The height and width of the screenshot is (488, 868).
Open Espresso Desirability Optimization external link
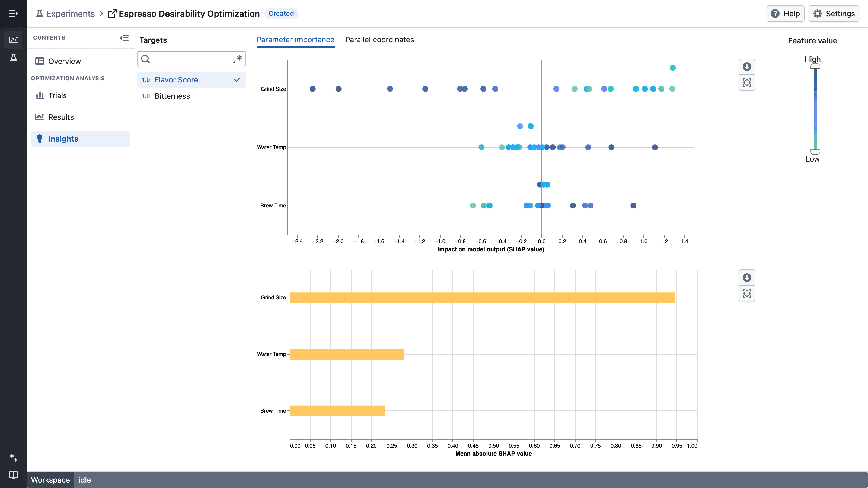(184, 14)
